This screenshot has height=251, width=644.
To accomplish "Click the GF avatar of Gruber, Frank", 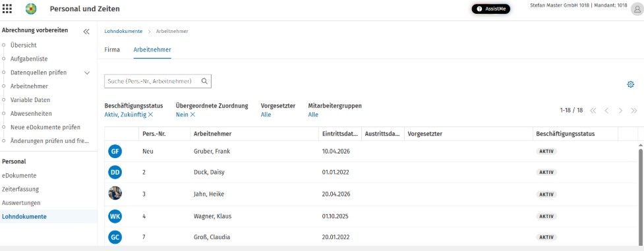I will tap(115, 151).
